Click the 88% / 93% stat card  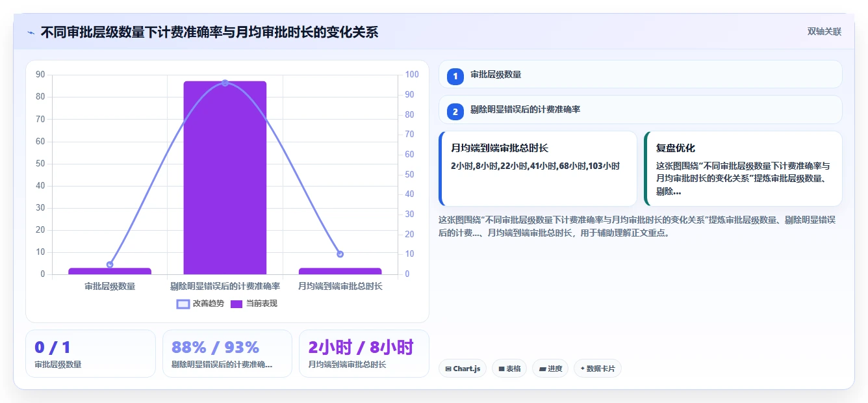coord(227,354)
